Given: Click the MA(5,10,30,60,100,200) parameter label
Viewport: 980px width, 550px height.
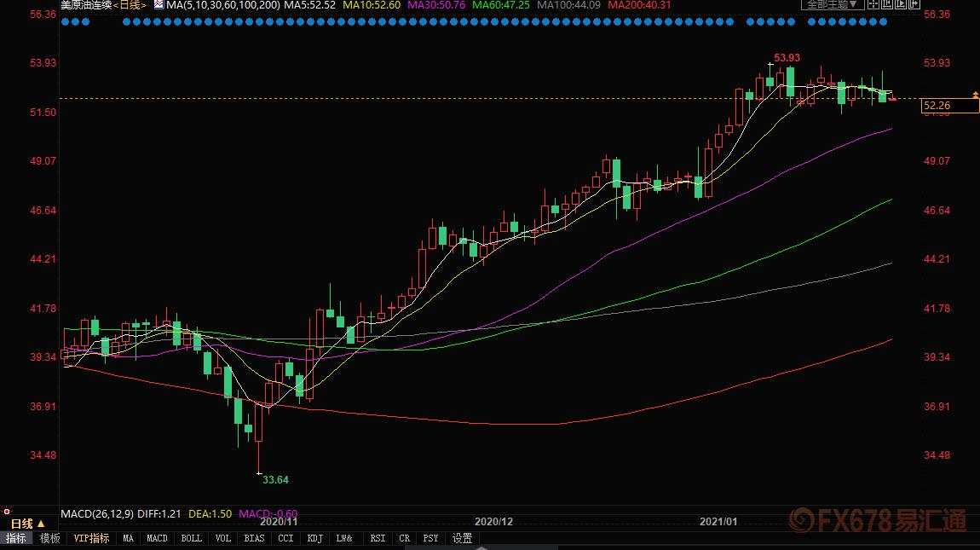Looking at the screenshot, I should tap(223, 5).
